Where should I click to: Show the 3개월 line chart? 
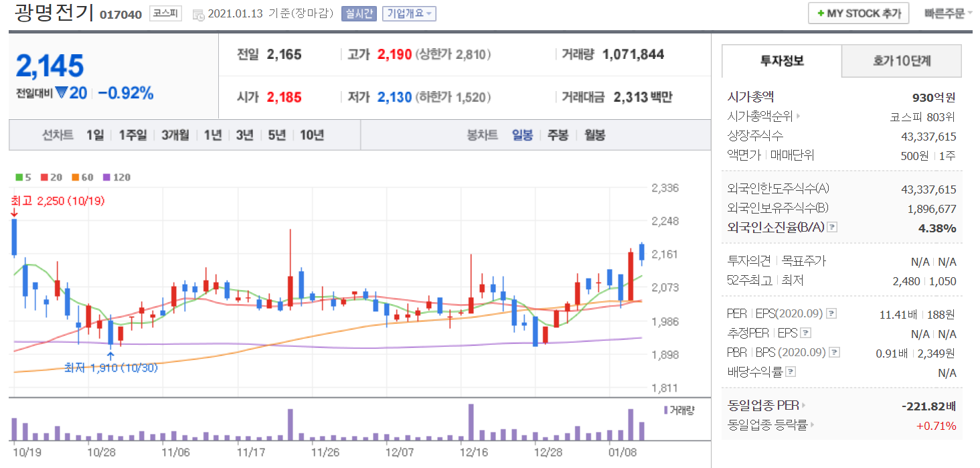pyautogui.click(x=176, y=135)
